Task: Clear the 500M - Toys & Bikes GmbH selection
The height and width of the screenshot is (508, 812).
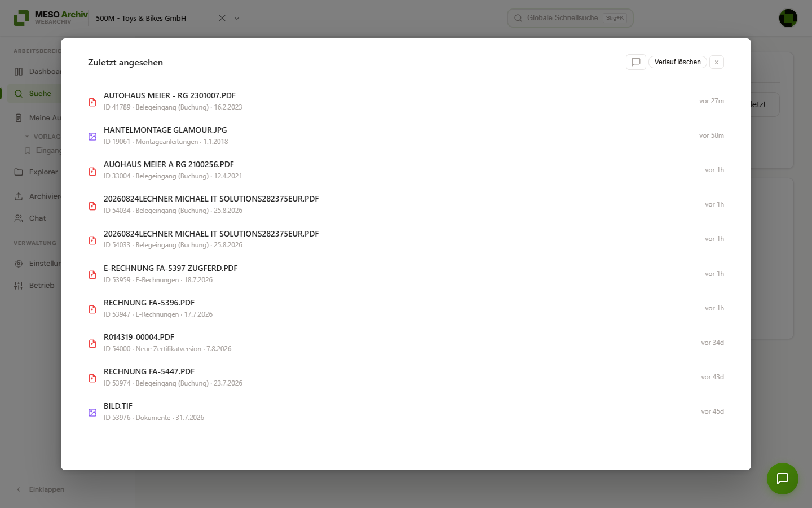Action: click(222, 18)
